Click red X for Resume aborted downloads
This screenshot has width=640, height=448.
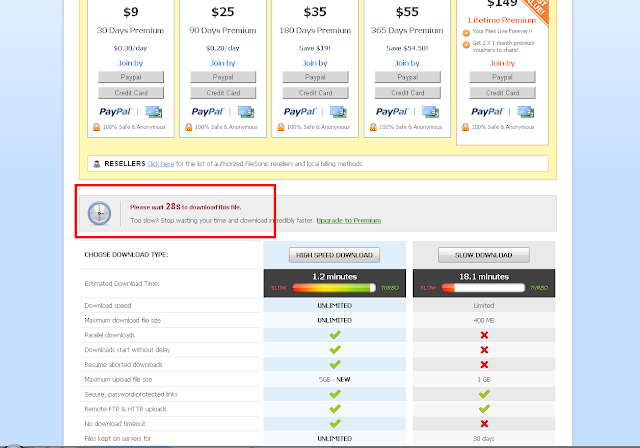point(484,364)
